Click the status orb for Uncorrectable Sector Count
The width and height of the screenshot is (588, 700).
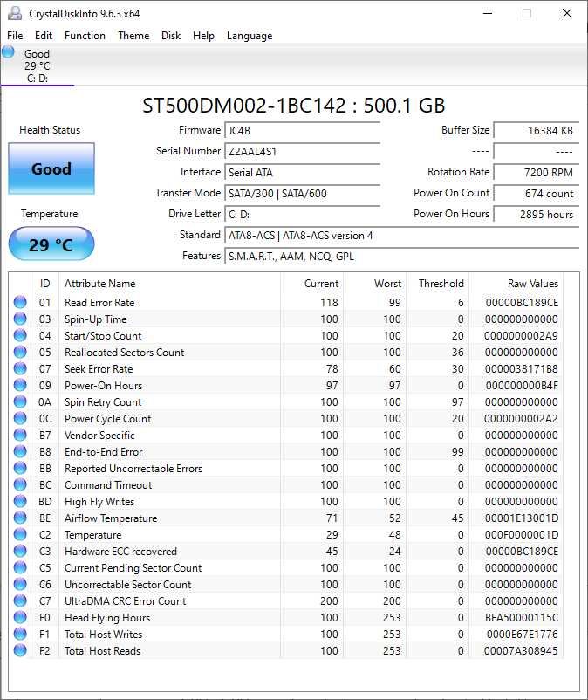click(x=20, y=584)
